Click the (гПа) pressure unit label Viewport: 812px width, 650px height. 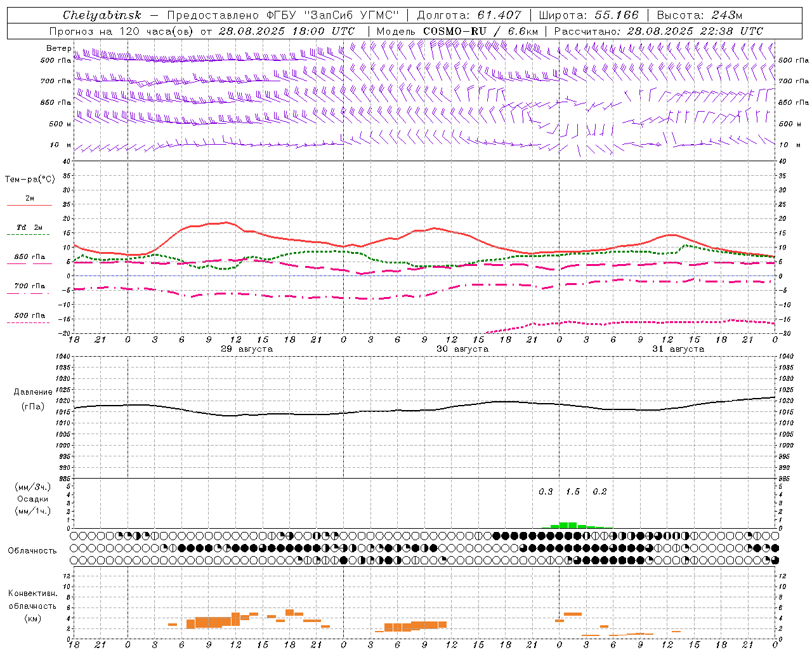pyautogui.click(x=33, y=407)
